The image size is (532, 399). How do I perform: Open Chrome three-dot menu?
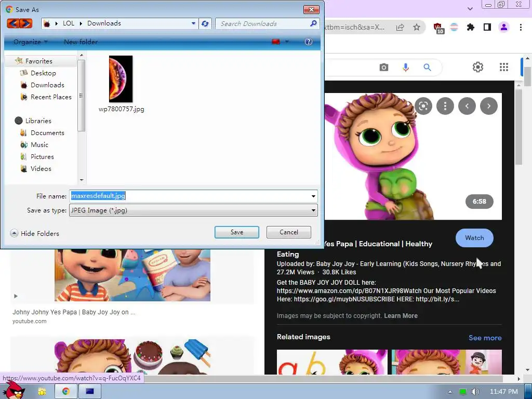click(x=521, y=27)
